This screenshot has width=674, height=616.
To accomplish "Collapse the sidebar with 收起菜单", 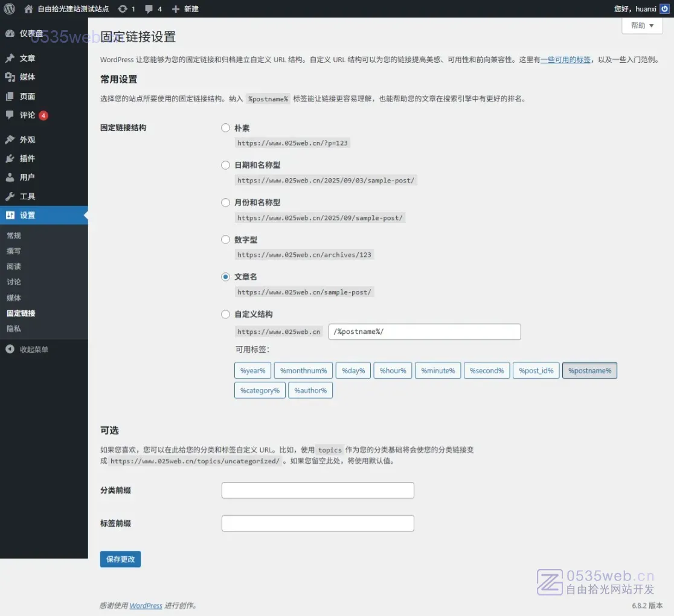I will coord(34,349).
